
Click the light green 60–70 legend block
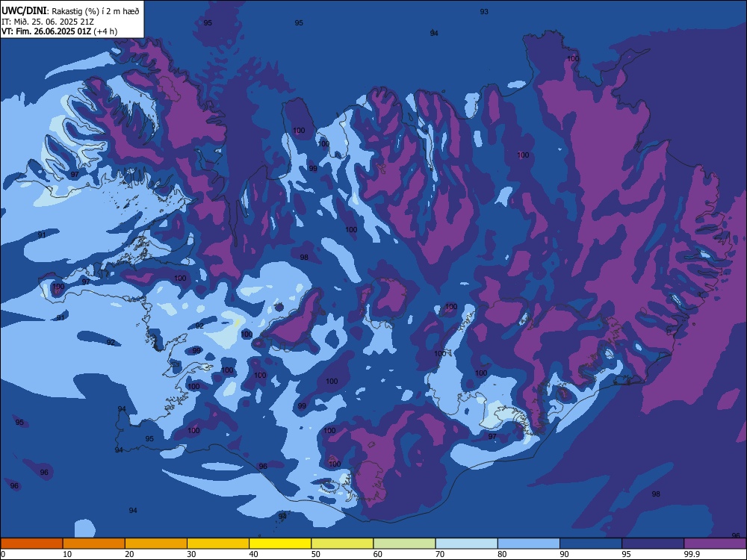(x=404, y=544)
